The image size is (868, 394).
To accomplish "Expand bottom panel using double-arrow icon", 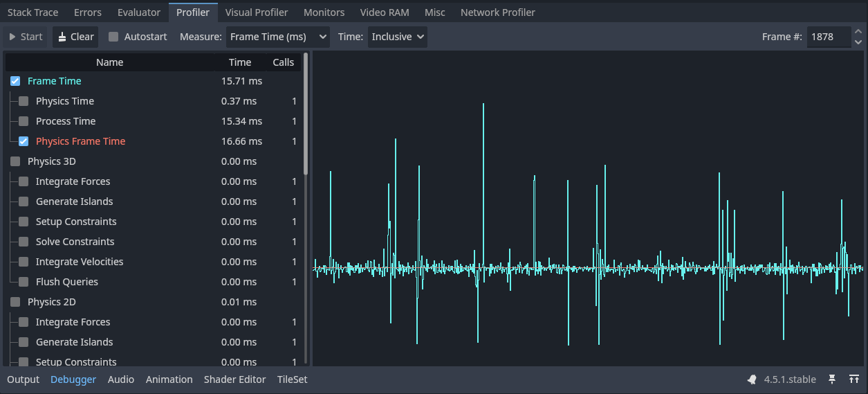I will point(853,379).
